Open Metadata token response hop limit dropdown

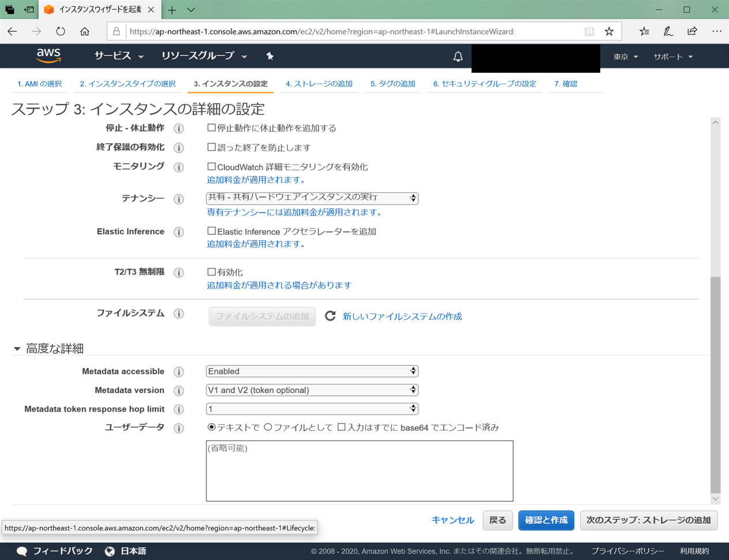312,409
